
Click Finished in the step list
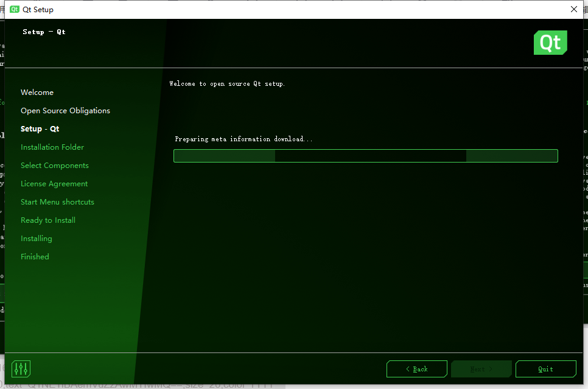pyautogui.click(x=34, y=256)
